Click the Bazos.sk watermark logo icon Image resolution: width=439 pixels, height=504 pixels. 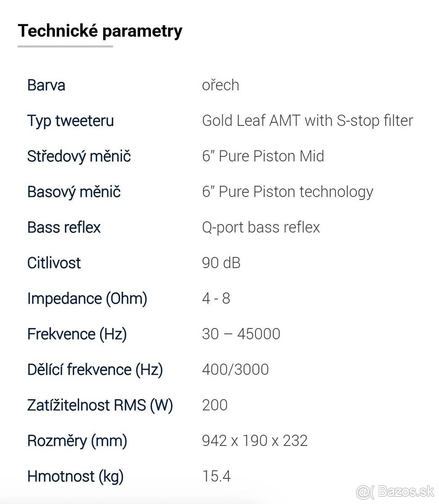365,491
